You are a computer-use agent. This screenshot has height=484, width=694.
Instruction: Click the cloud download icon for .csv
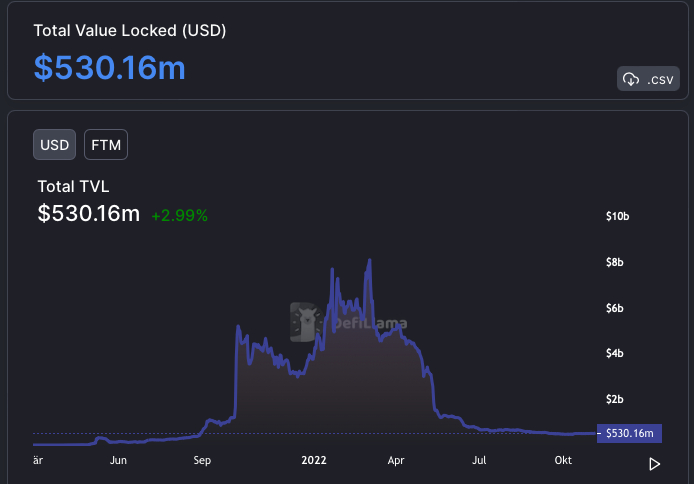pos(631,79)
